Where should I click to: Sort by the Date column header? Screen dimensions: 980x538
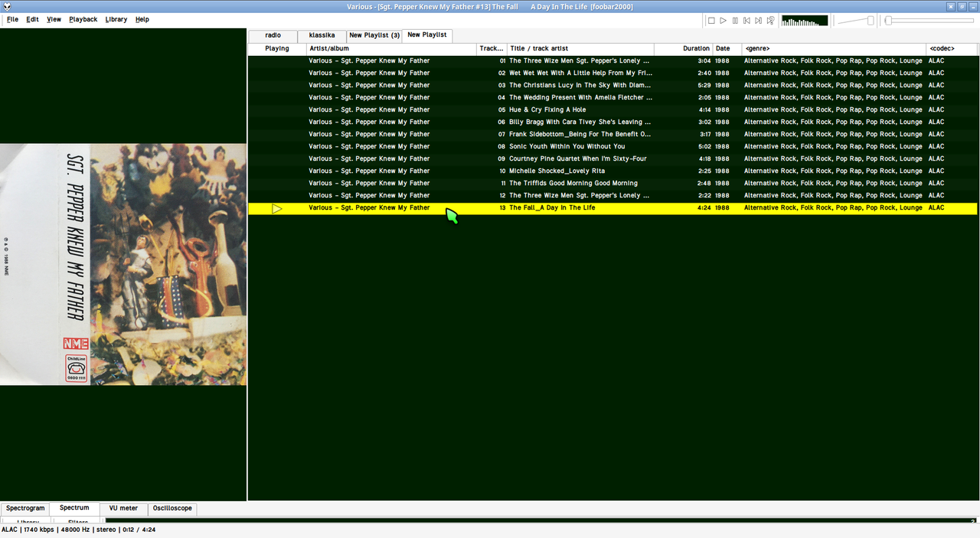pyautogui.click(x=727, y=49)
